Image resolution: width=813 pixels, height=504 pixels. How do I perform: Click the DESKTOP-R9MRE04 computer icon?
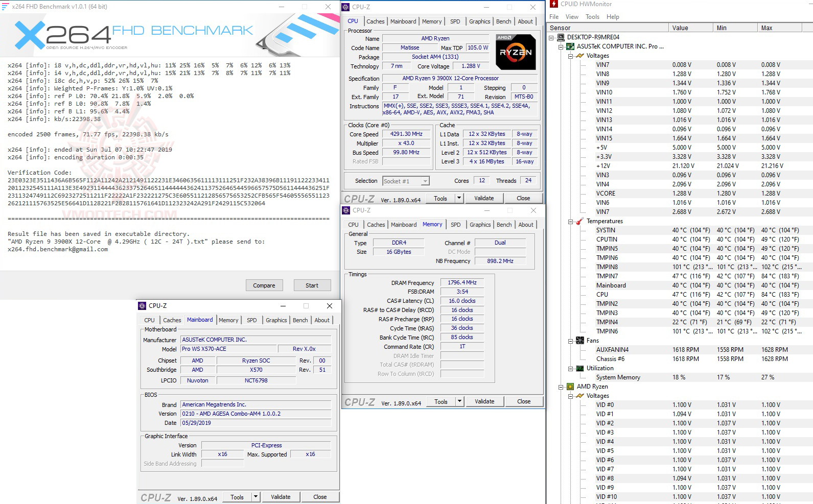(x=561, y=37)
